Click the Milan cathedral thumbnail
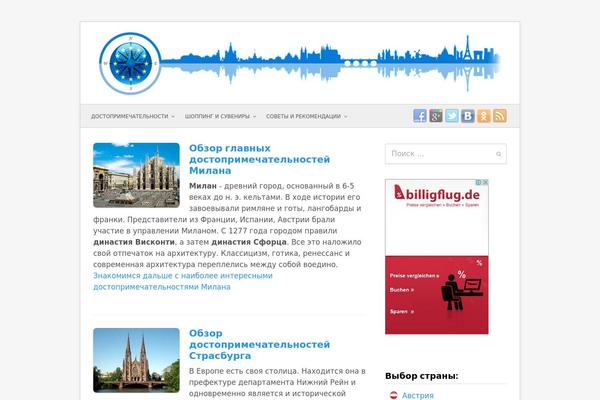 (x=136, y=175)
